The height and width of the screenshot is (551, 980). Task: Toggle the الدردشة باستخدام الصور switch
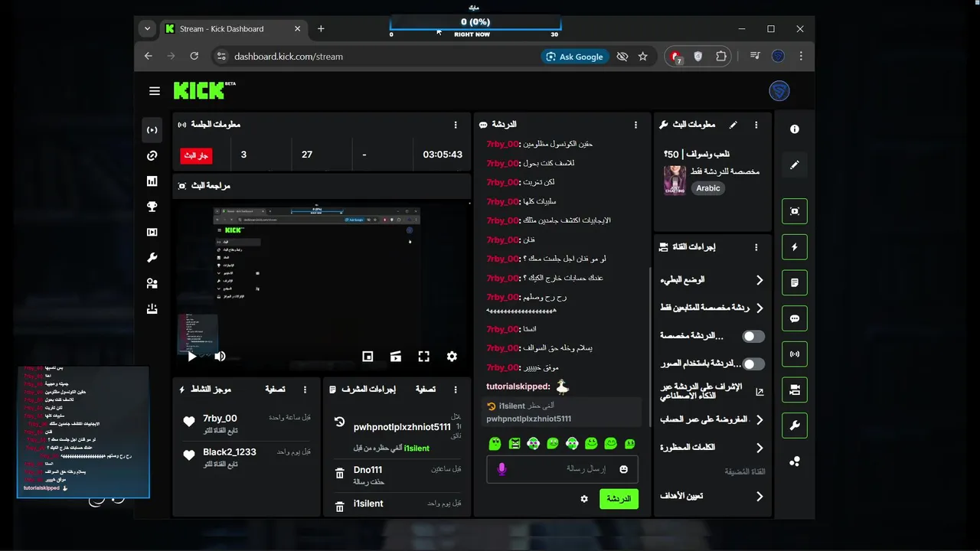[753, 364]
